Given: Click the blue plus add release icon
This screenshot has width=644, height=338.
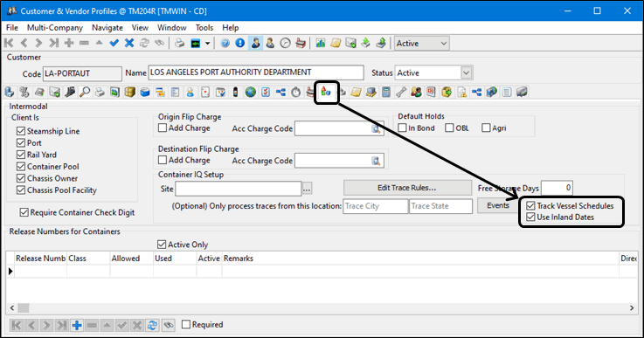Looking at the screenshot, I should tap(77, 325).
